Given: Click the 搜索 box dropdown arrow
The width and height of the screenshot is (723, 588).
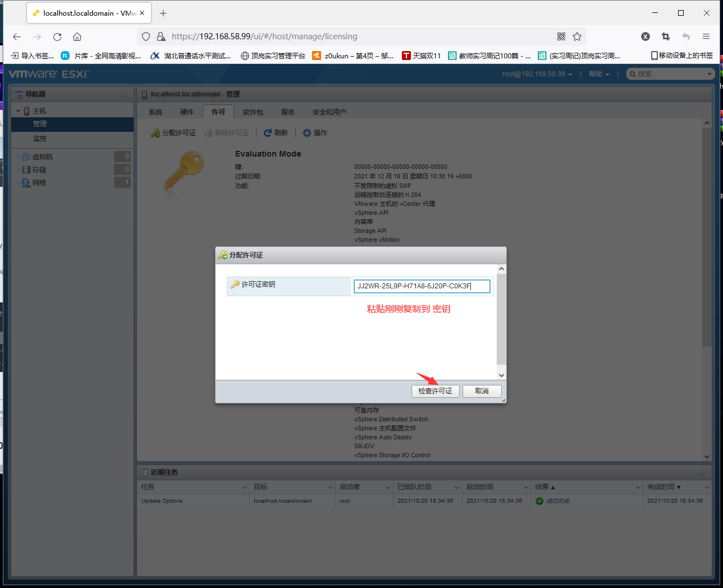Looking at the screenshot, I should pyautogui.click(x=709, y=74).
